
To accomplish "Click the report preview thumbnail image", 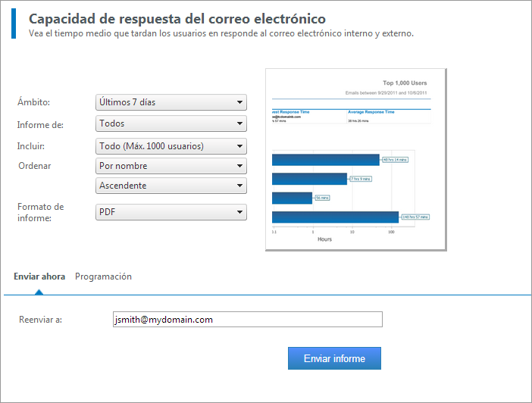I will (355, 159).
